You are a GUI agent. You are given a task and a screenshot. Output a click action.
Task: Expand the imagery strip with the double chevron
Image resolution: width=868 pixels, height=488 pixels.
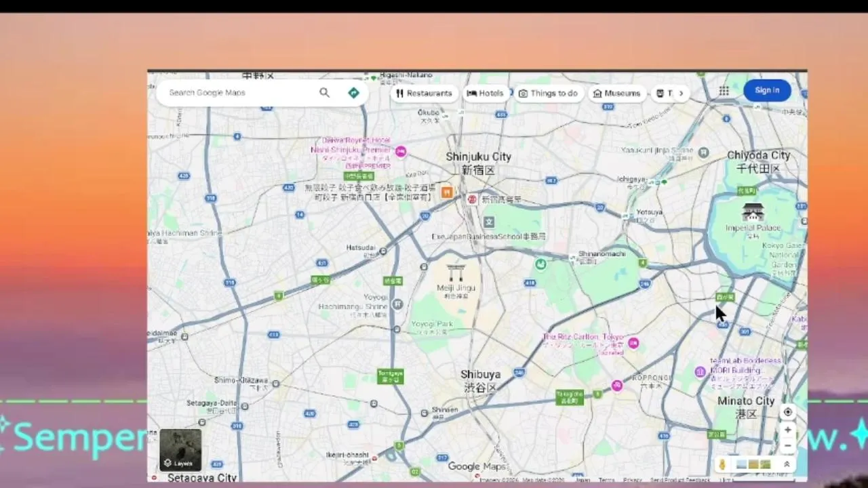coord(787,464)
